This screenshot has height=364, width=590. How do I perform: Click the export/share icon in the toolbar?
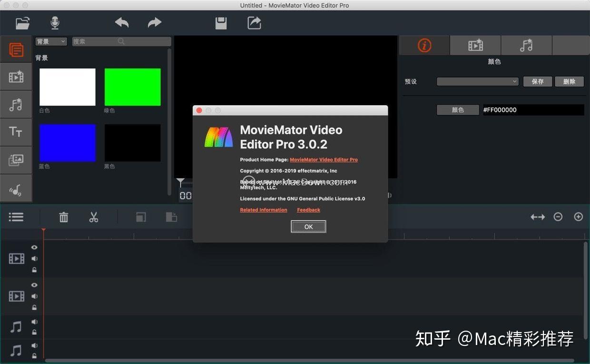(254, 22)
